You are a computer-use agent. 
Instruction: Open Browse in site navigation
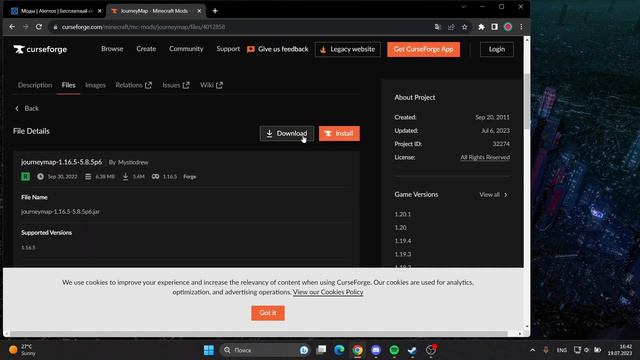tap(112, 49)
